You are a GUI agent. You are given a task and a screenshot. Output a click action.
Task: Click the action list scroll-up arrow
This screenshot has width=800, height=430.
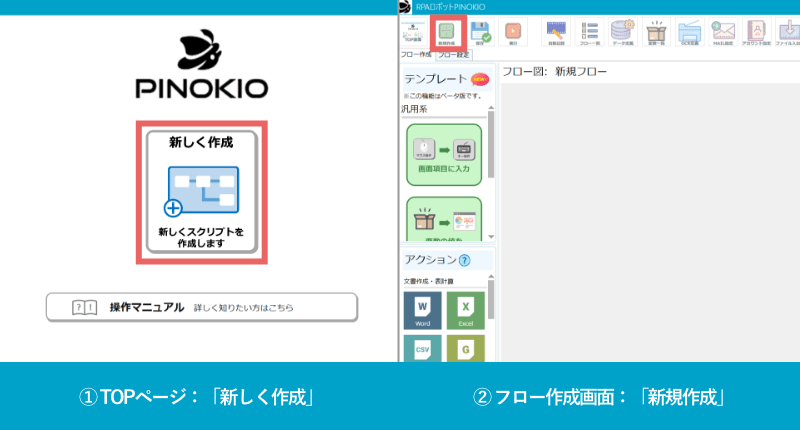pyautogui.click(x=491, y=276)
